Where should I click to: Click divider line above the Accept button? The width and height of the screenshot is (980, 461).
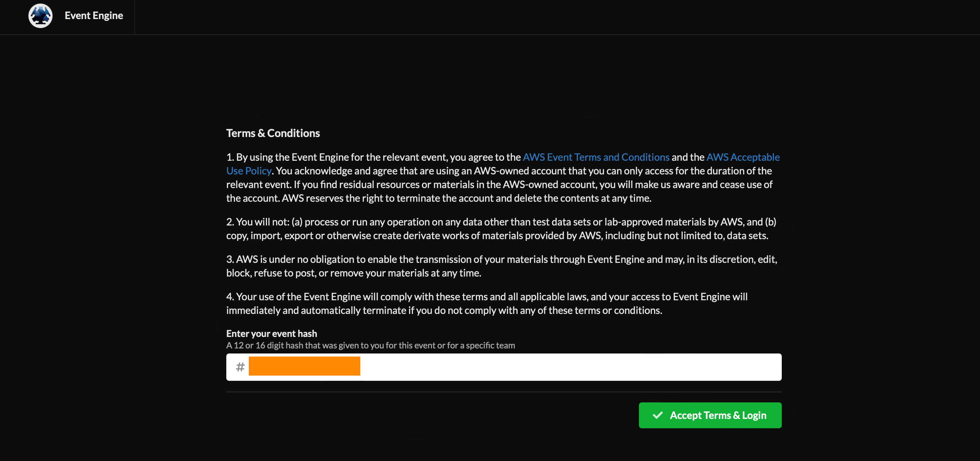coord(504,392)
